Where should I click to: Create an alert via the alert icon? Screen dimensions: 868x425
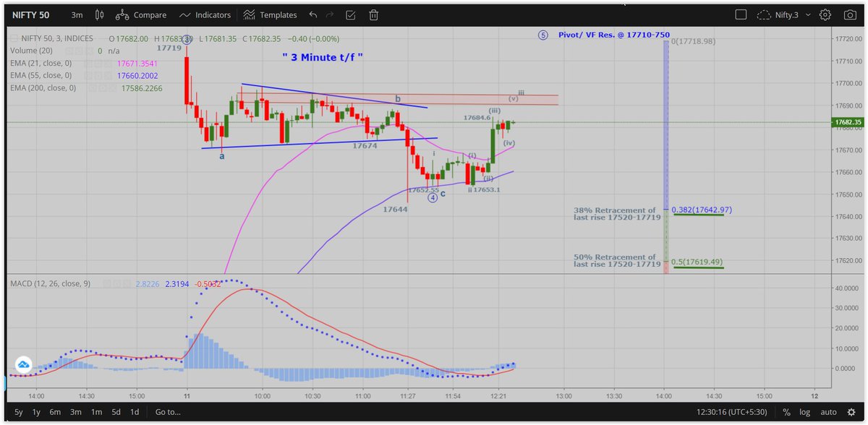[x=350, y=14]
